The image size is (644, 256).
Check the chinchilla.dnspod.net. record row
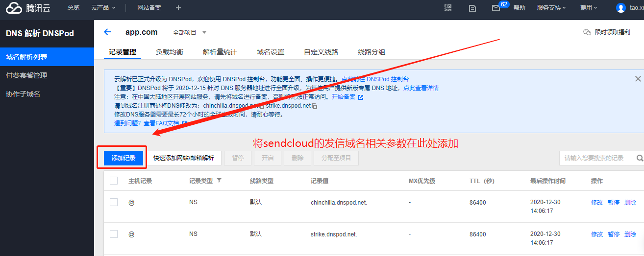(x=114, y=202)
